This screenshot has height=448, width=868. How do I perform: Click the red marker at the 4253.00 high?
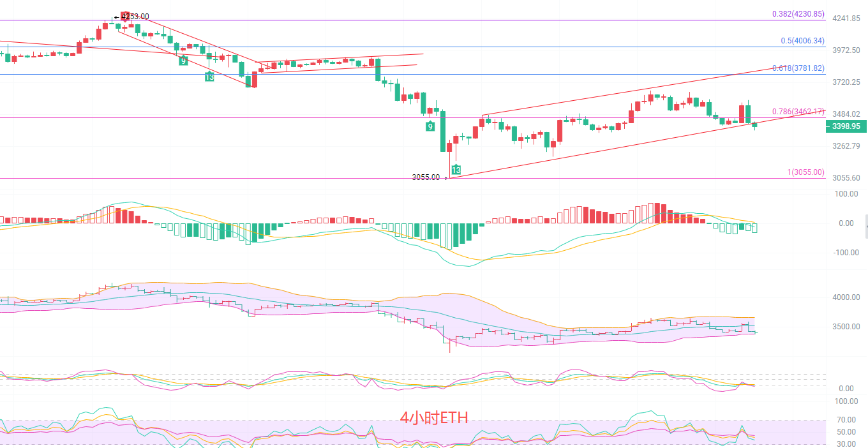coord(126,17)
